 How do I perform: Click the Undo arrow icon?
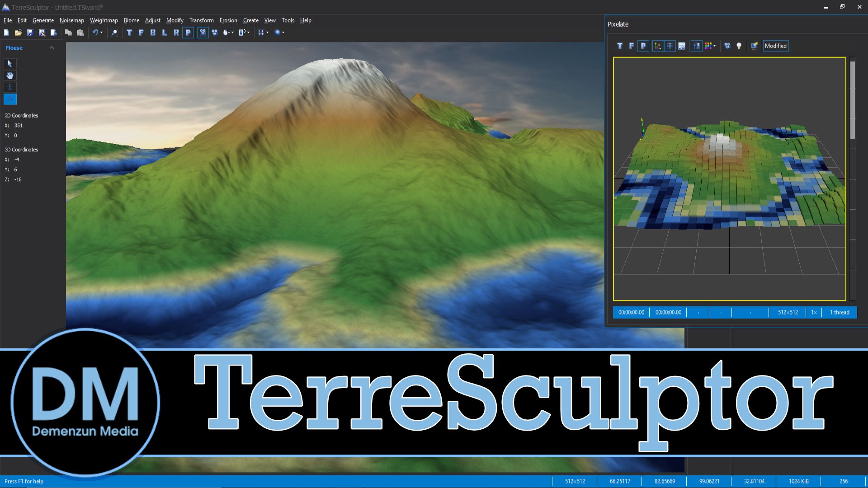95,33
